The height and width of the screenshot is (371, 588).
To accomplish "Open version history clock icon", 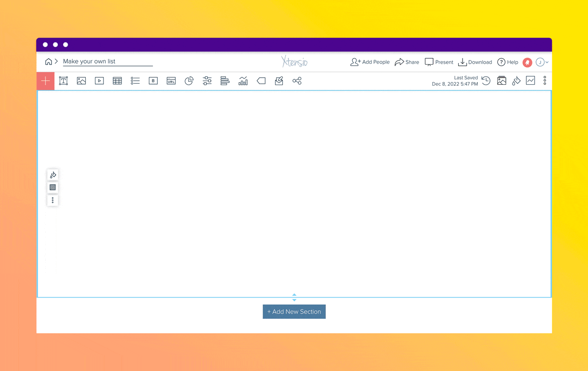I will [486, 81].
